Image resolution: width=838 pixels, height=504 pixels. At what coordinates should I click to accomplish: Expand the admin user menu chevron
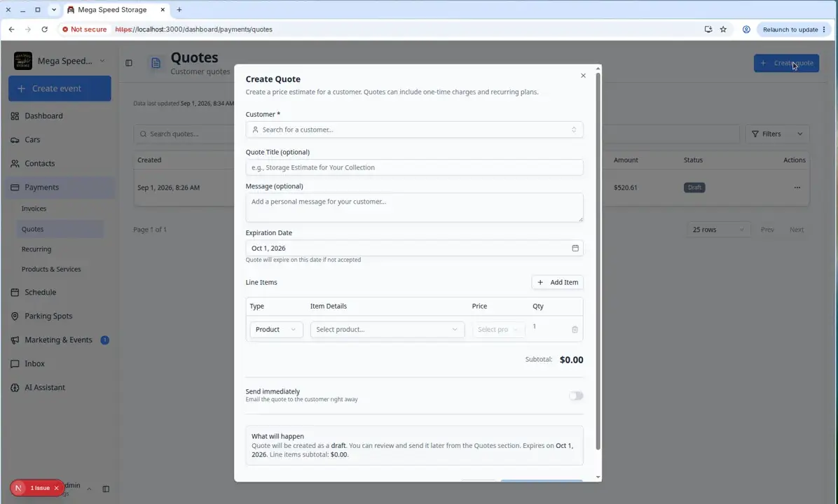coord(89,489)
